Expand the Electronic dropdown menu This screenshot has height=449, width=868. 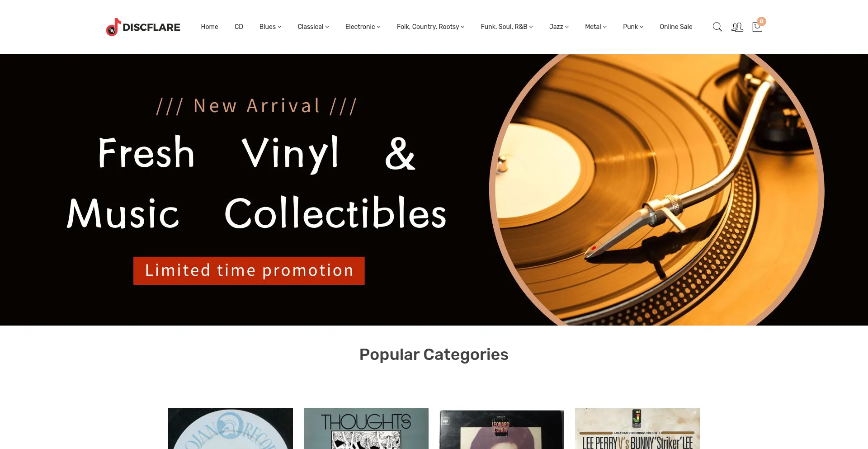363,27
